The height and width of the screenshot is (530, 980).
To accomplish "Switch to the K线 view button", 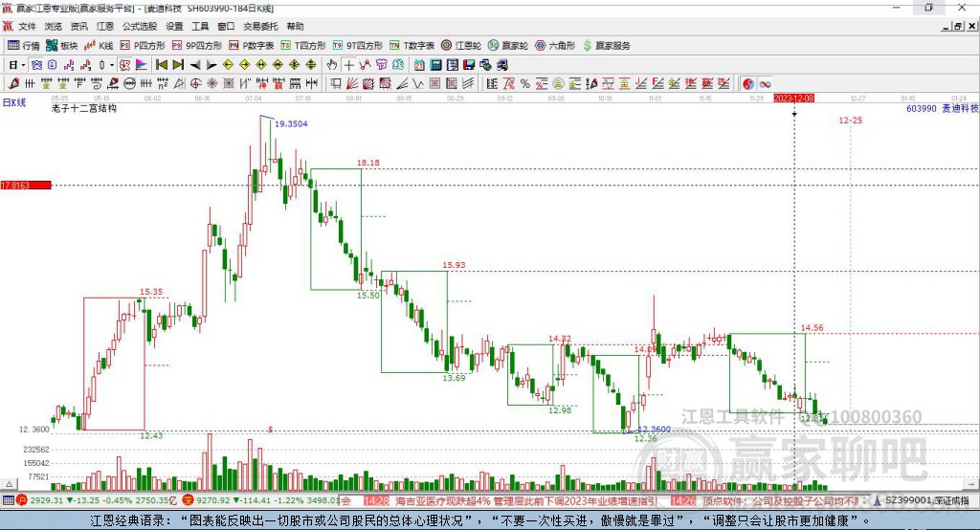I will coord(99,46).
